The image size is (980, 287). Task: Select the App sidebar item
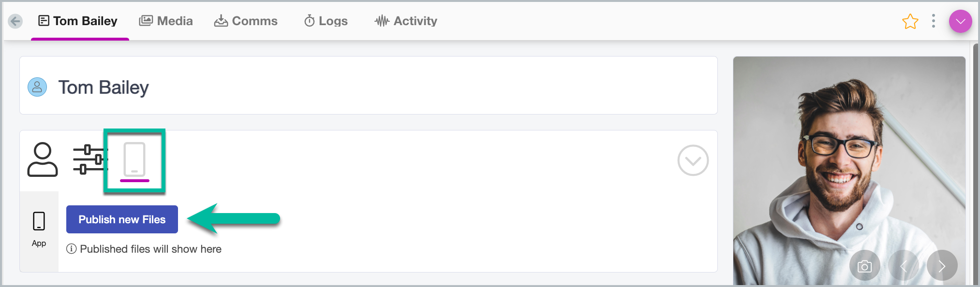pos(39,229)
